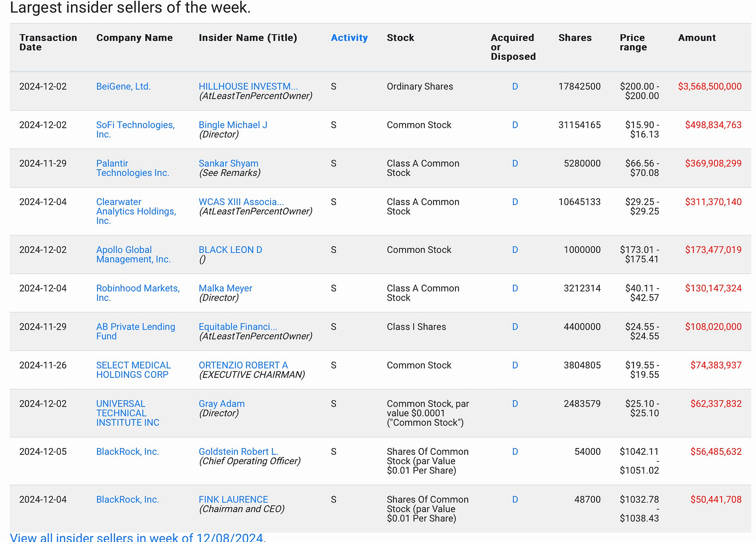
Task: Open Robinhood Markets, Inc. company link
Action: pyautogui.click(x=138, y=293)
